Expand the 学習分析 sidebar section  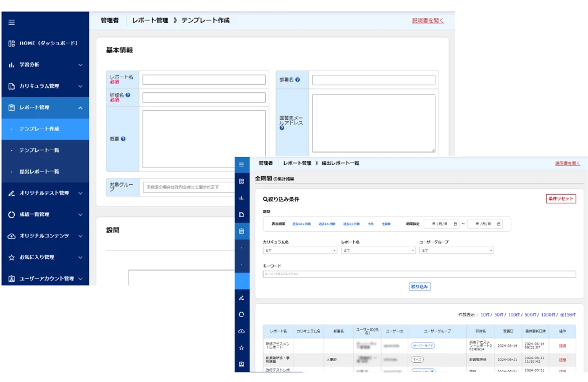tap(80, 65)
